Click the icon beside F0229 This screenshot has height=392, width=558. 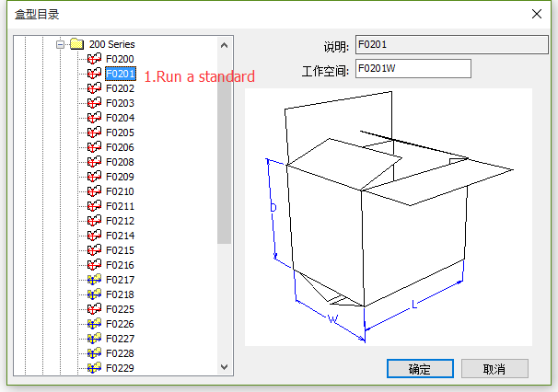(94, 368)
